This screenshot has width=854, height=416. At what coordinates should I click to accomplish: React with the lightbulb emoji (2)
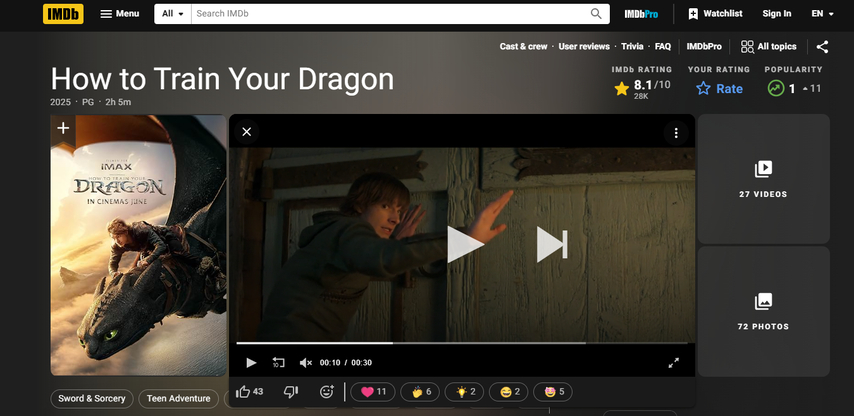coord(464,392)
